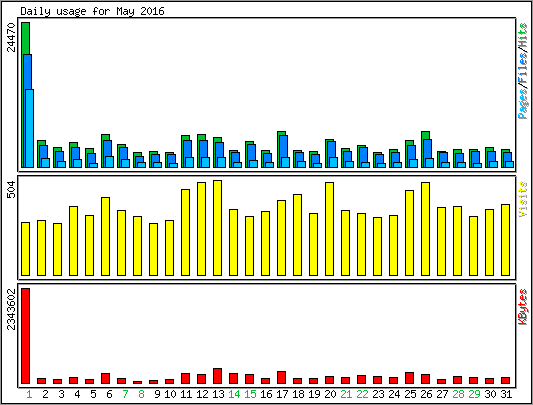Click day label 31 on the x-axis
The image size is (533, 405).
[x=506, y=394]
